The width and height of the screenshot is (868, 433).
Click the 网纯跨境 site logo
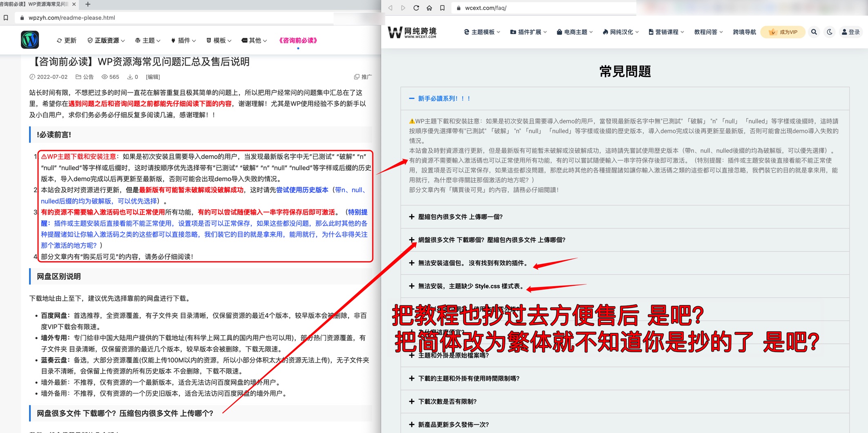click(412, 32)
